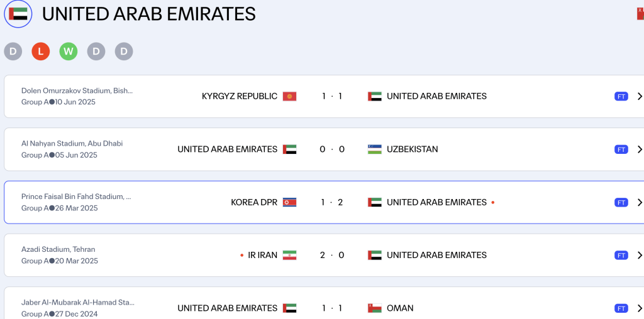Click the red 'L' loss form badge

point(41,51)
